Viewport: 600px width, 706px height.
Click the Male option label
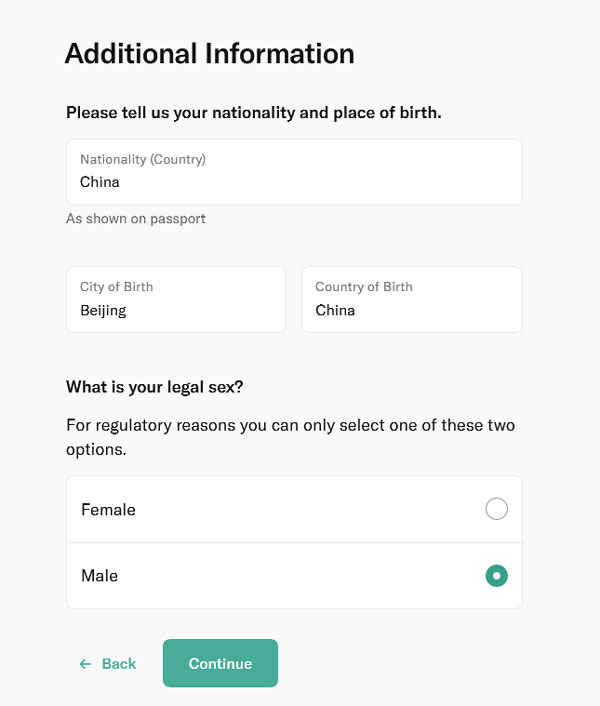(x=99, y=576)
